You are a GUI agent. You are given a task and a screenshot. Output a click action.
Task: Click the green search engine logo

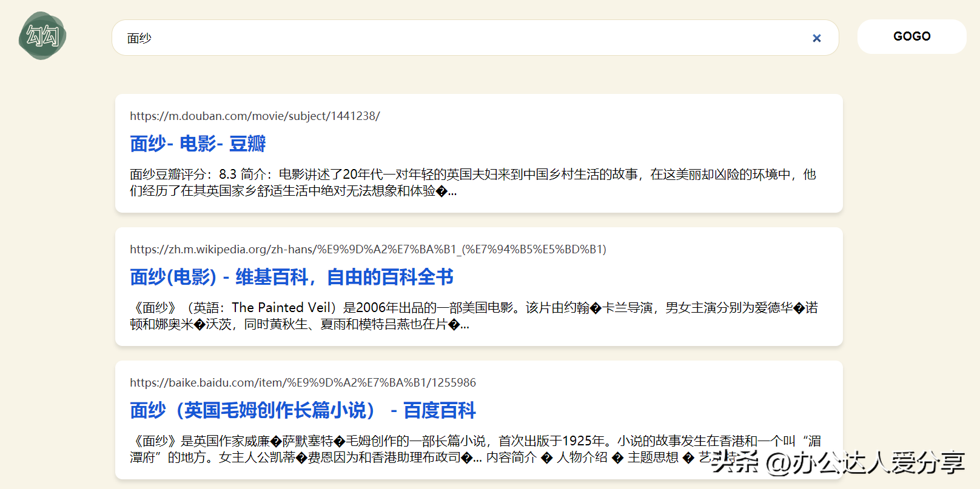tap(42, 36)
